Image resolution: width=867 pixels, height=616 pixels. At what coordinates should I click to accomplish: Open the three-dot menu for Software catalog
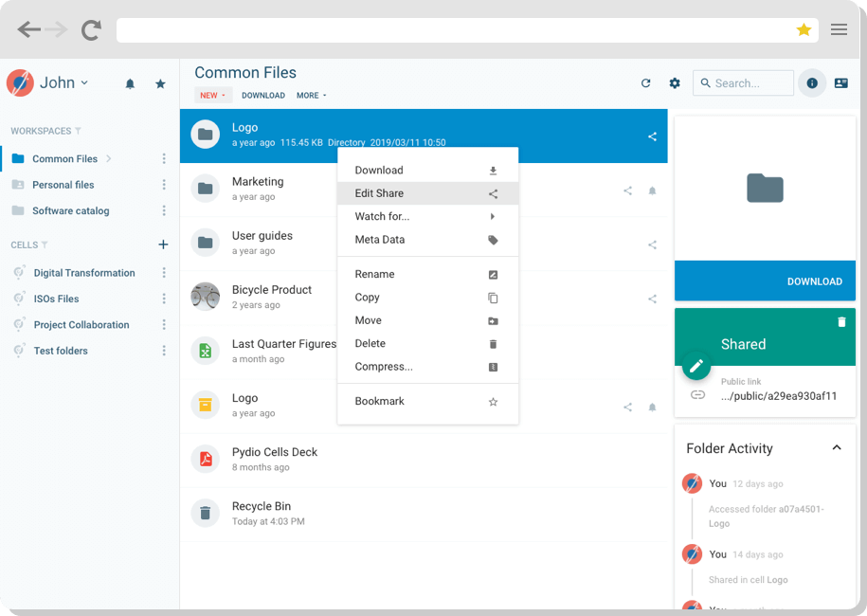point(165,210)
